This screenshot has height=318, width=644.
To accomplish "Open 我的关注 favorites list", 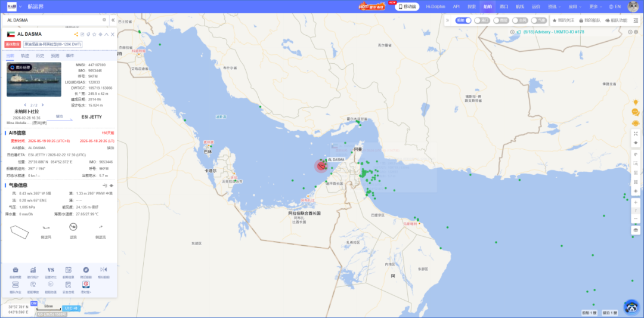I will tap(563, 20).
